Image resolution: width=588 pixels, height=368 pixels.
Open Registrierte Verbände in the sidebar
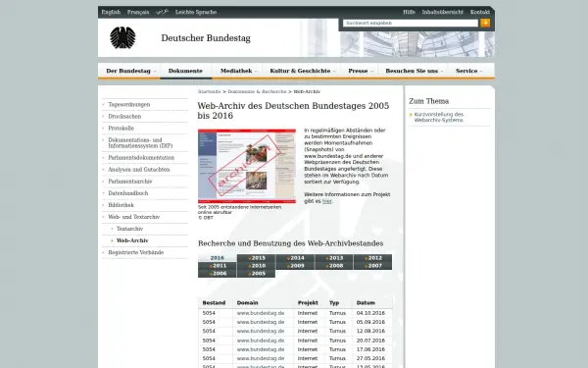tap(136, 252)
